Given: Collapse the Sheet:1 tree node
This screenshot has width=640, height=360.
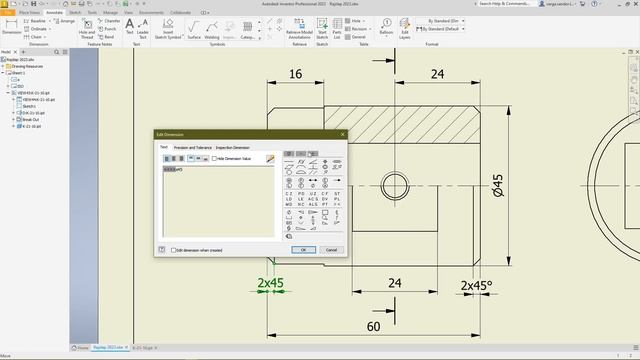Looking at the screenshot, I should (3, 73).
